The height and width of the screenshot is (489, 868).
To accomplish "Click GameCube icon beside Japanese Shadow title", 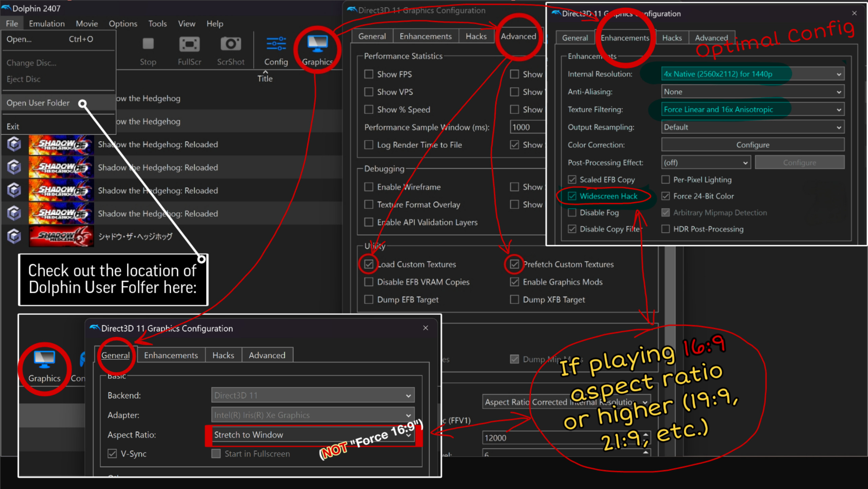I will pyautogui.click(x=14, y=236).
